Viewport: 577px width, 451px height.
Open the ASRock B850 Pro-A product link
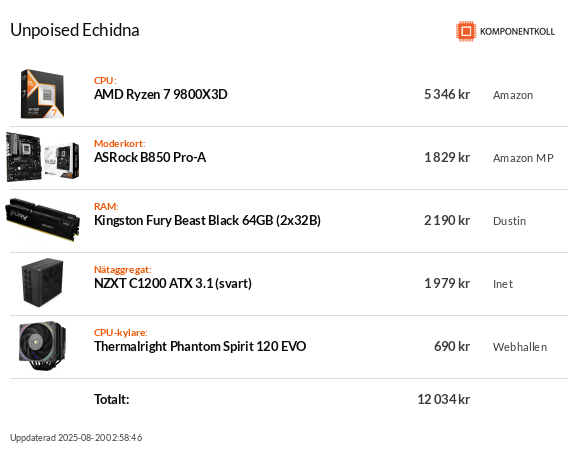(x=150, y=157)
